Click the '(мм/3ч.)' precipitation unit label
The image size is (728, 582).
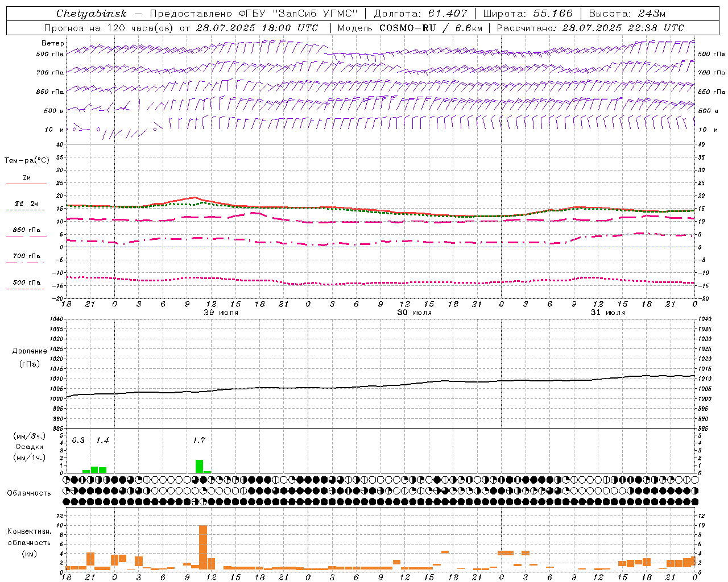(30, 436)
